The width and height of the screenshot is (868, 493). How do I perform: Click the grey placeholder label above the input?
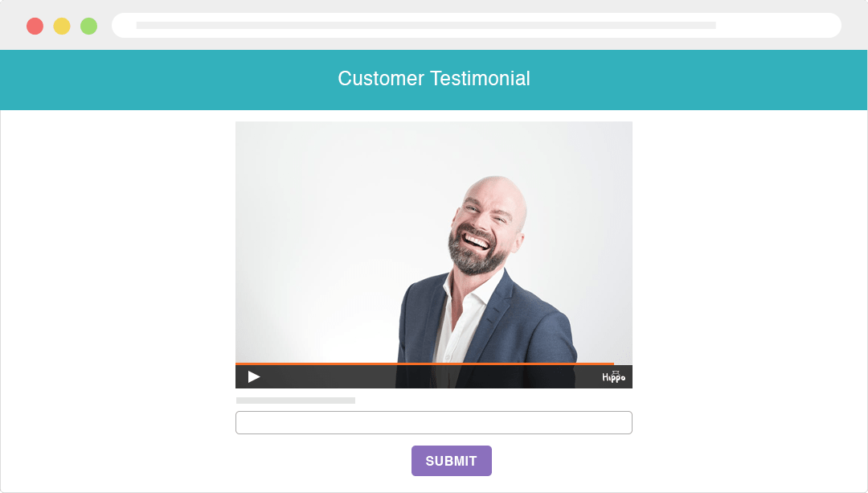pyautogui.click(x=296, y=401)
